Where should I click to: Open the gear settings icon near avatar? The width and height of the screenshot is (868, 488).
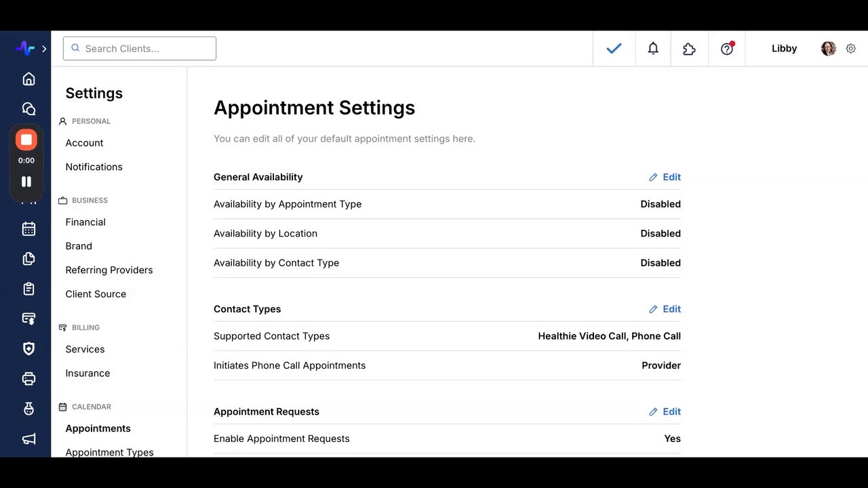pos(851,49)
